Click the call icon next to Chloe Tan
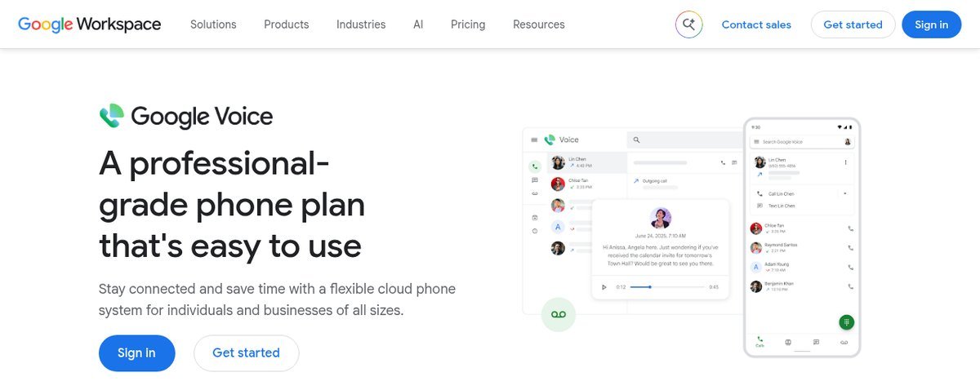This screenshot has width=980, height=390. [850, 228]
